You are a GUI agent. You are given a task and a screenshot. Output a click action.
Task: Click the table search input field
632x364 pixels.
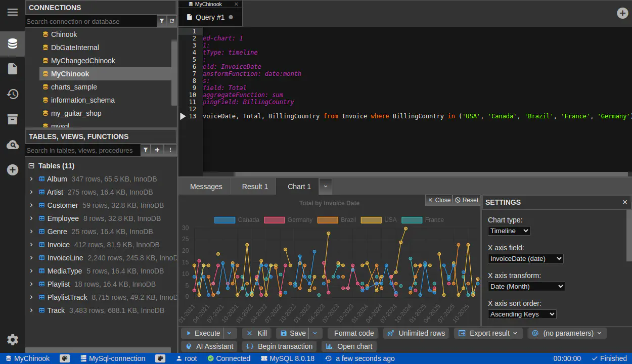tap(81, 150)
